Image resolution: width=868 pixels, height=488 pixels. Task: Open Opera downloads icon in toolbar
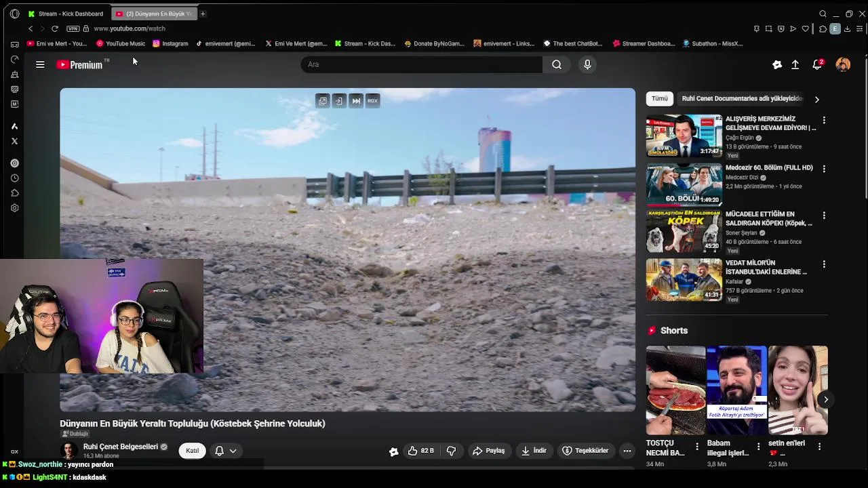pyautogui.click(x=847, y=28)
